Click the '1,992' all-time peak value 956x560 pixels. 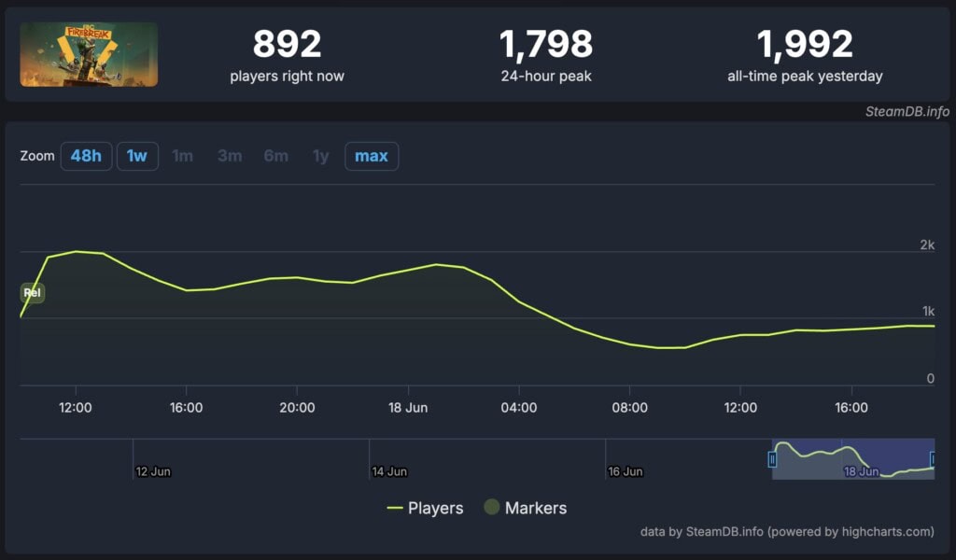pyautogui.click(x=805, y=44)
